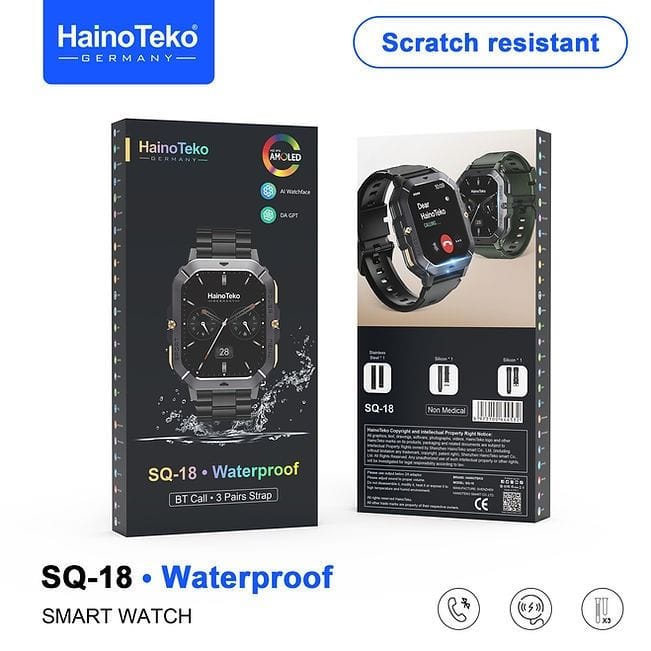
Task: Click the wireless charging feature icon
Action: [531, 609]
